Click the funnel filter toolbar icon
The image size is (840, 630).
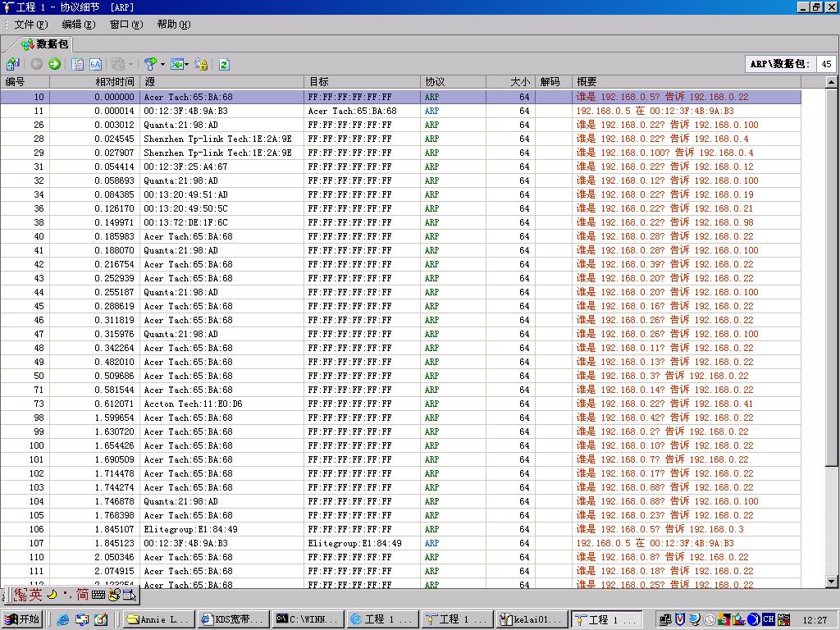(x=149, y=64)
